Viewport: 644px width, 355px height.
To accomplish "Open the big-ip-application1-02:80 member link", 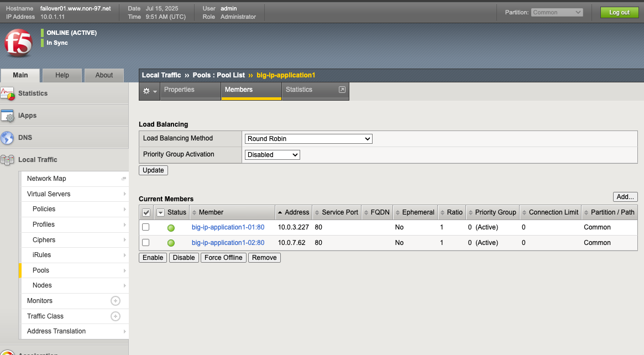I will (228, 243).
